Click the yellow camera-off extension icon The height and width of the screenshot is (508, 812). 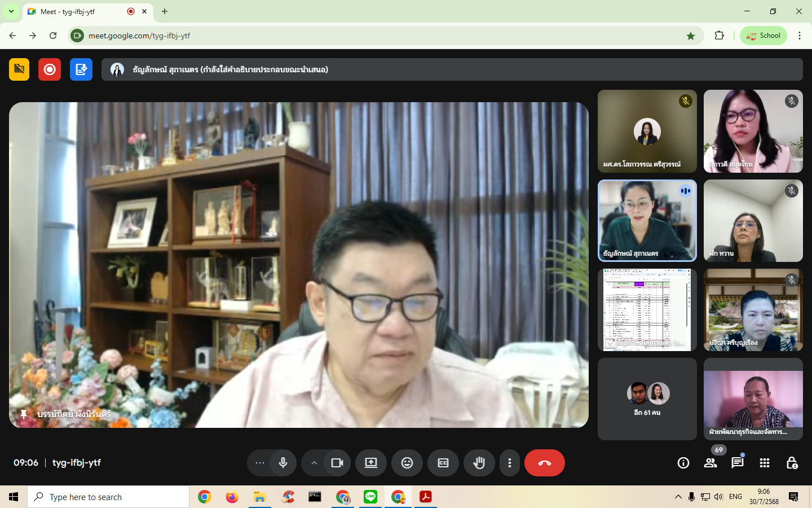coord(19,69)
